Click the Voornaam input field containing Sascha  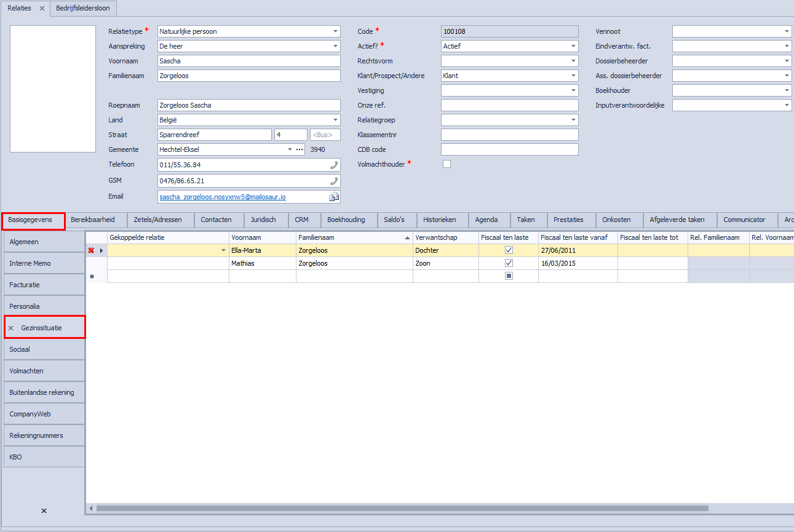coord(248,61)
